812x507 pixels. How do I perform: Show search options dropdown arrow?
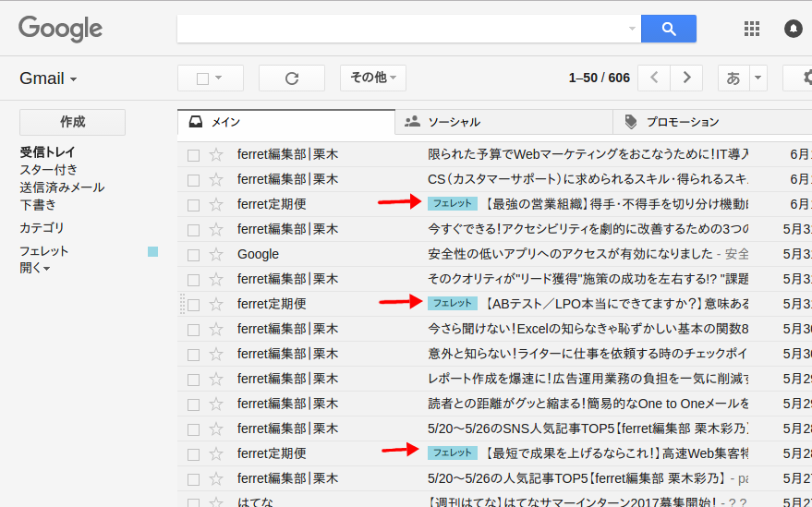(x=632, y=29)
